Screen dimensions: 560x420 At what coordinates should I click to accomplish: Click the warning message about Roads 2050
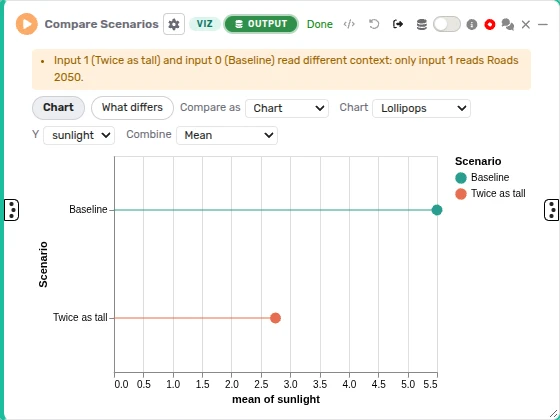pos(281,69)
